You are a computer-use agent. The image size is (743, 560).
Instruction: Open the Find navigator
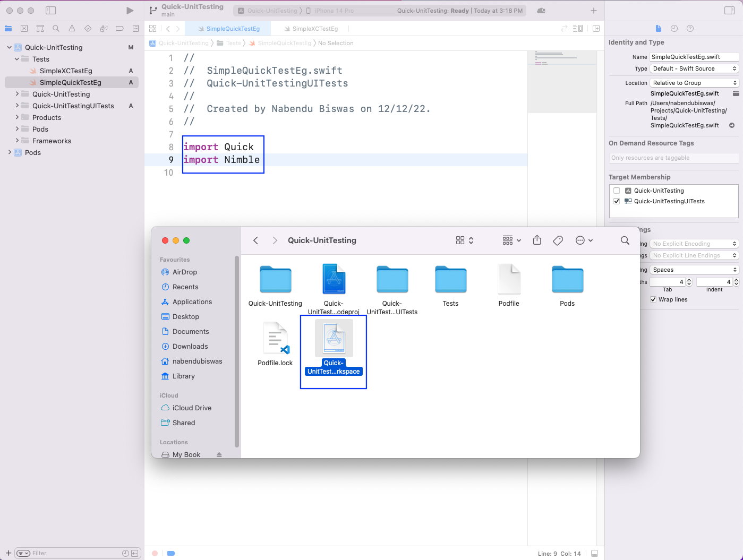coord(56,29)
